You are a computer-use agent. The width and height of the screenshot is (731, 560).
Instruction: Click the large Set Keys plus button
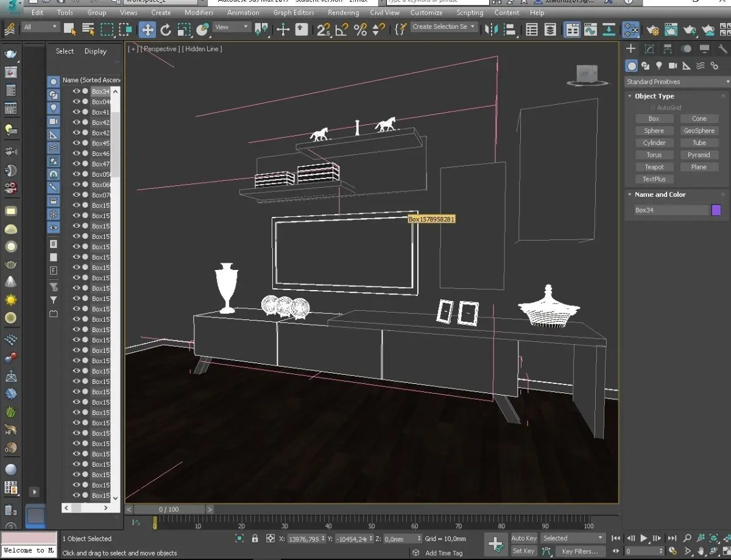click(x=495, y=544)
